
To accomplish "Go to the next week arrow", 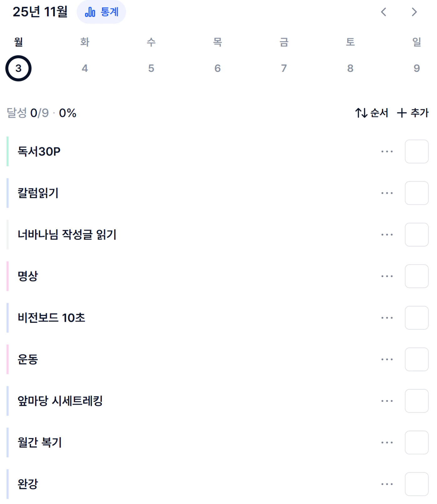I will 414,12.
